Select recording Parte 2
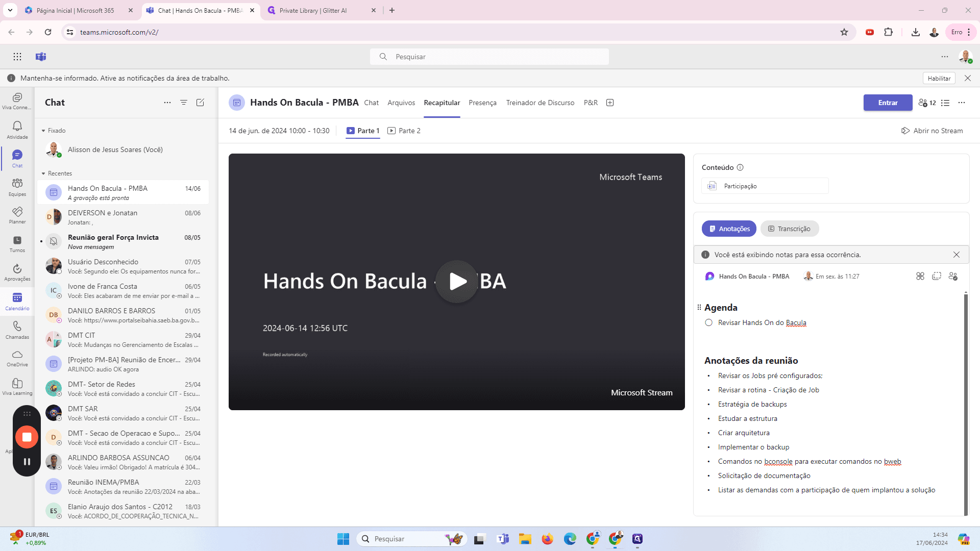 click(x=404, y=131)
